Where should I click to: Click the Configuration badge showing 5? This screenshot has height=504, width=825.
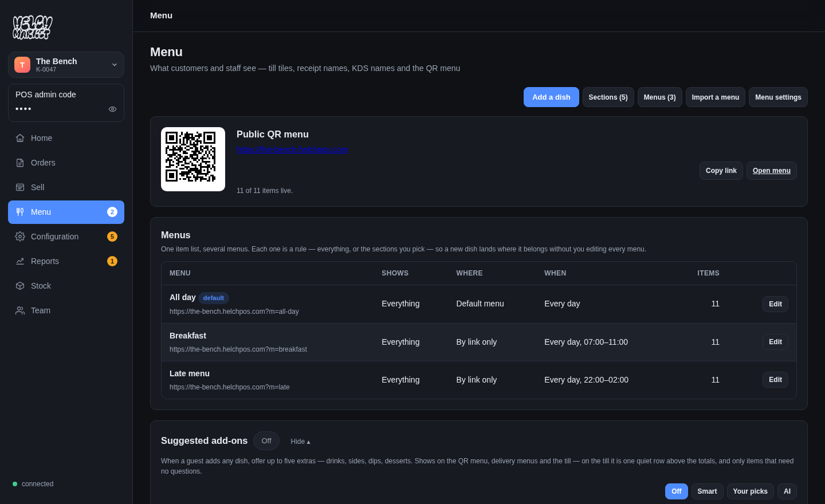112,237
